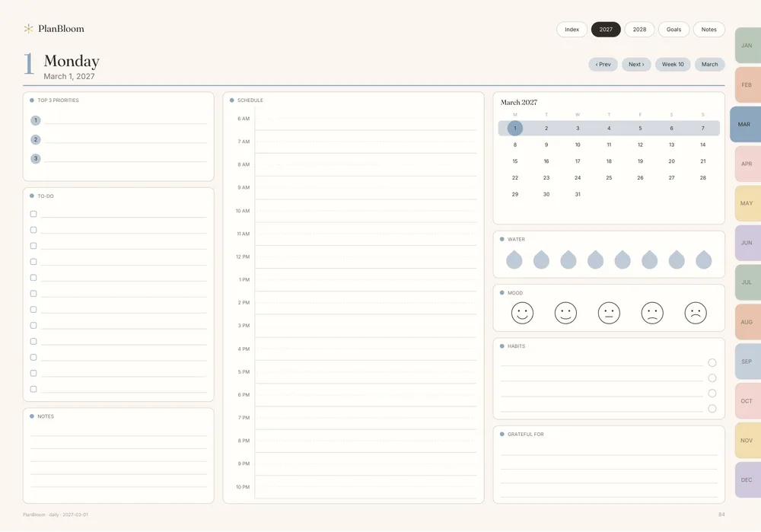
Task: Click priority number 1 circle
Action: tap(36, 120)
